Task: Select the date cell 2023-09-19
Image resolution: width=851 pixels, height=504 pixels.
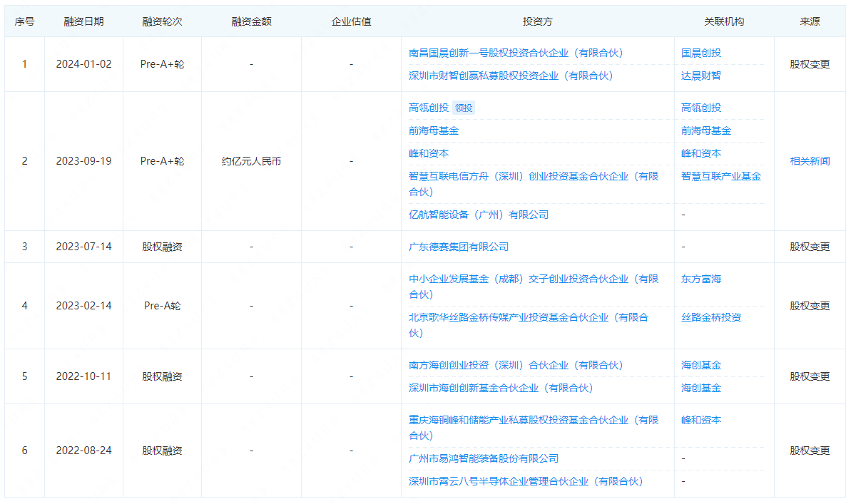Action: tap(83, 160)
